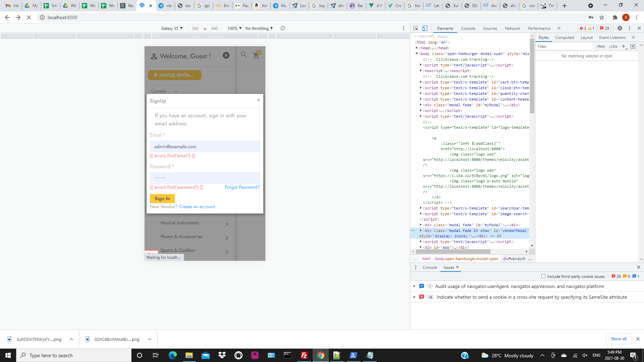Open the No throttling dropdown
The image size is (644, 362).
(x=259, y=28)
